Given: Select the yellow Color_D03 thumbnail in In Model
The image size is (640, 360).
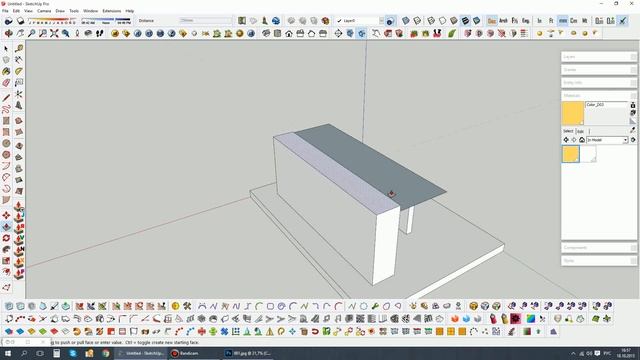Looking at the screenshot, I should pos(571,154).
